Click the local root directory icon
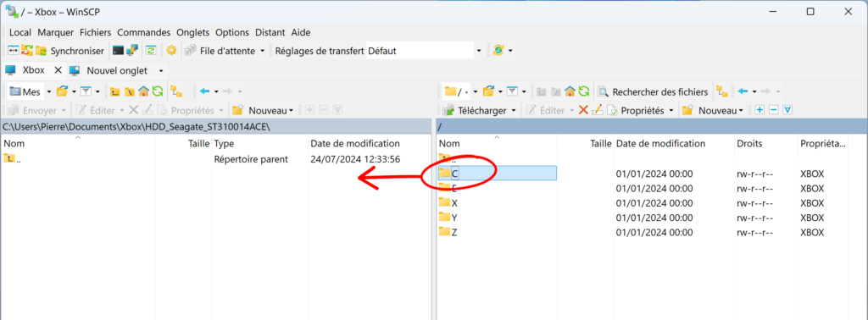 129,91
